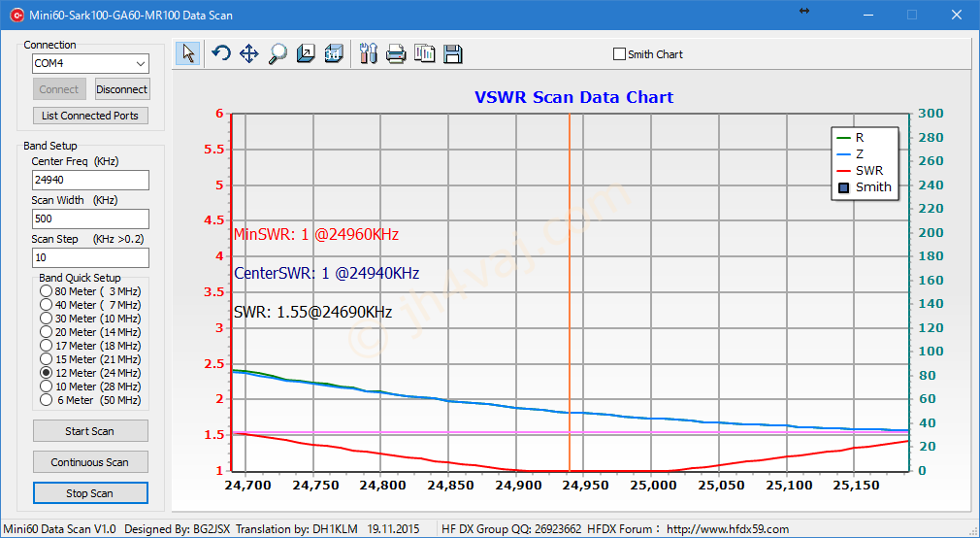Viewport: 980px width, 538px height.
Task: Click the 300 right-axis label
Action: [931, 114]
